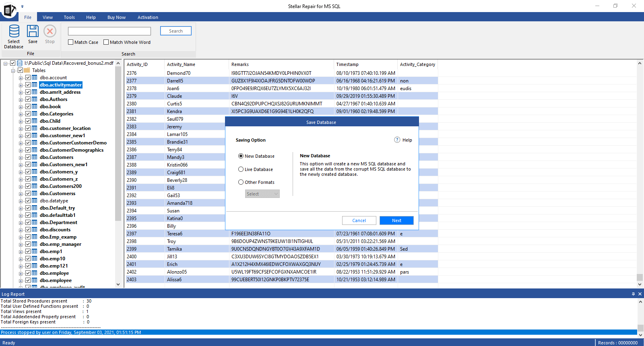Click the database icon beside Recovered_bonus2.mdf
Image resolution: width=644 pixels, height=346 pixels.
[20, 63]
